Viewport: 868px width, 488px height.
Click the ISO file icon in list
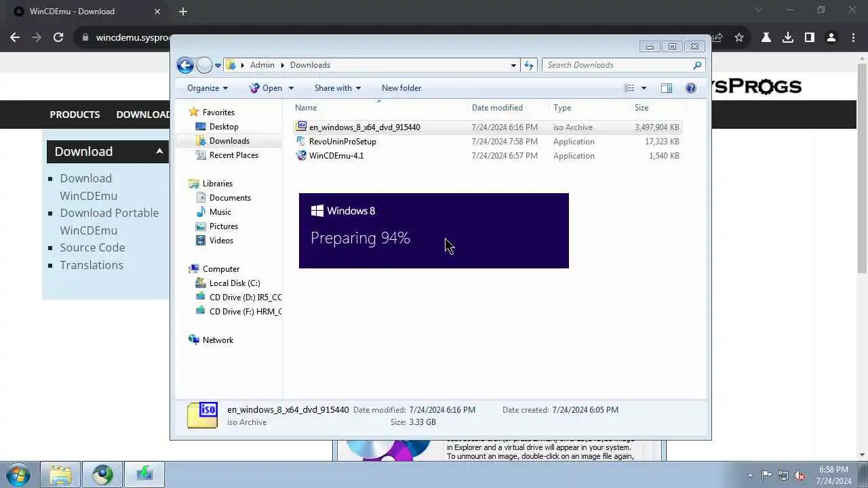[x=301, y=127]
